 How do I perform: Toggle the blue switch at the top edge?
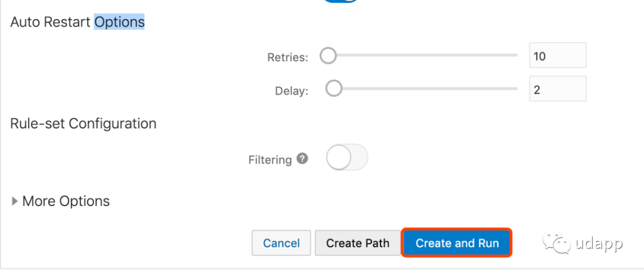tap(340, 1)
